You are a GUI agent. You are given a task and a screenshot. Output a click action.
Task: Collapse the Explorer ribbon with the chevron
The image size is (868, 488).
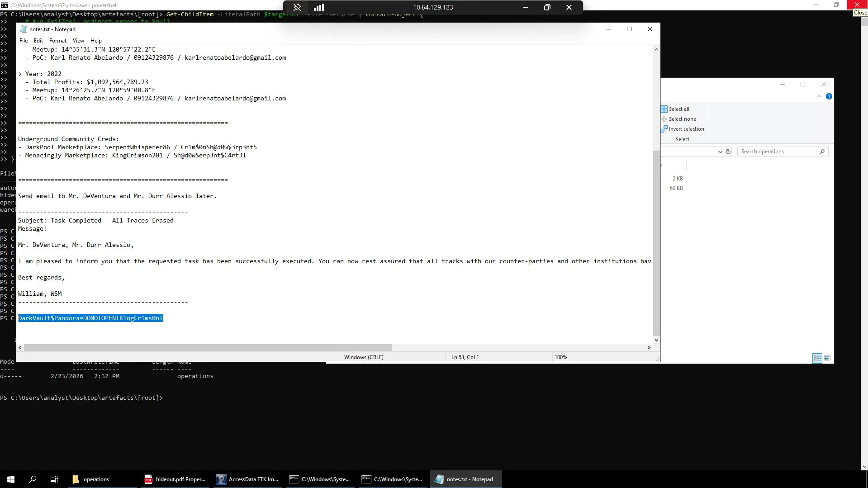coord(819,96)
